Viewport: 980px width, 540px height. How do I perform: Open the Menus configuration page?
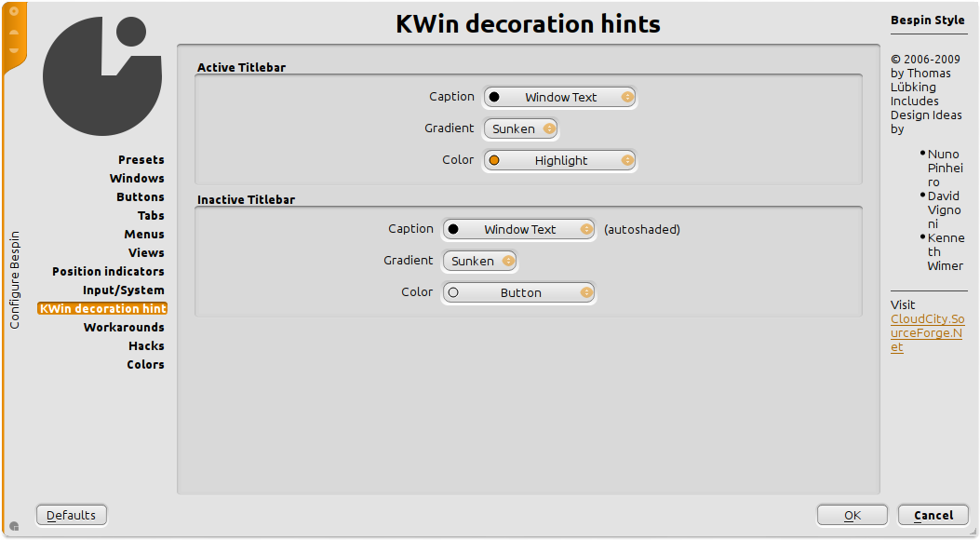point(143,235)
